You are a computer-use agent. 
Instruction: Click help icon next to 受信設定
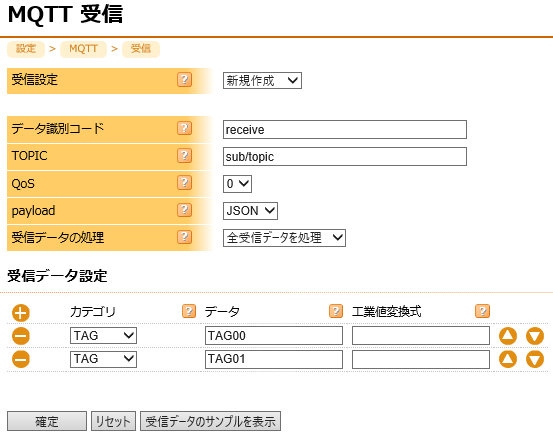point(184,80)
